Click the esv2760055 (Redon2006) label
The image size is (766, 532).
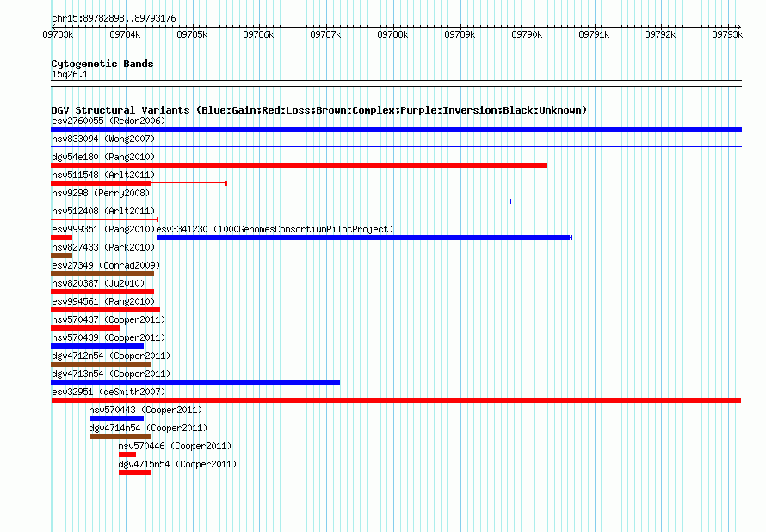pos(108,121)
